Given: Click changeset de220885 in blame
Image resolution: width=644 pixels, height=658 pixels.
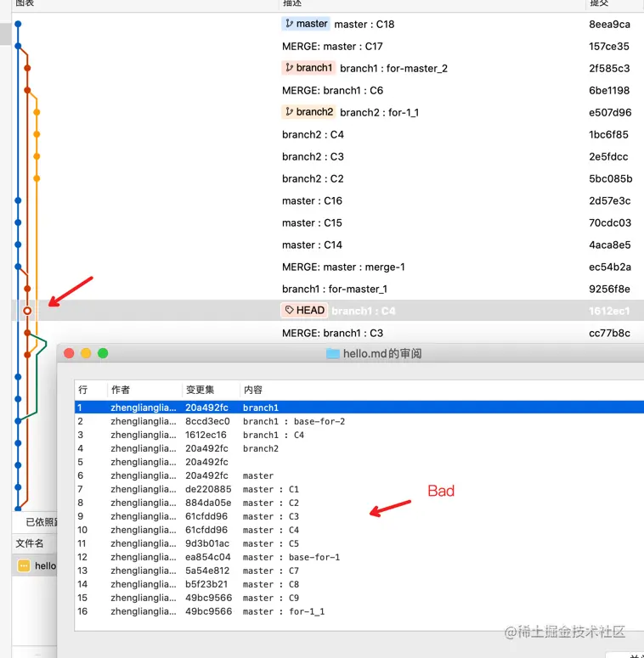Looking at the screenshot, I should click(209, 489).
